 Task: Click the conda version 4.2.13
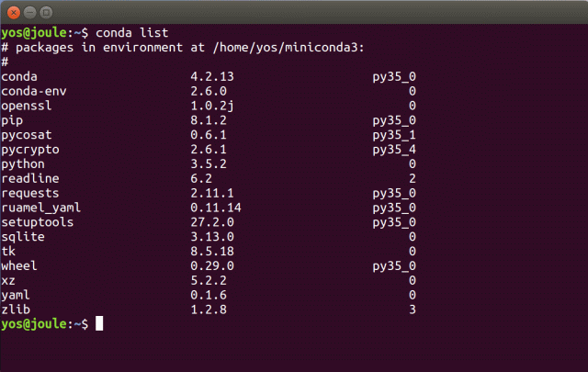[211, 77]
